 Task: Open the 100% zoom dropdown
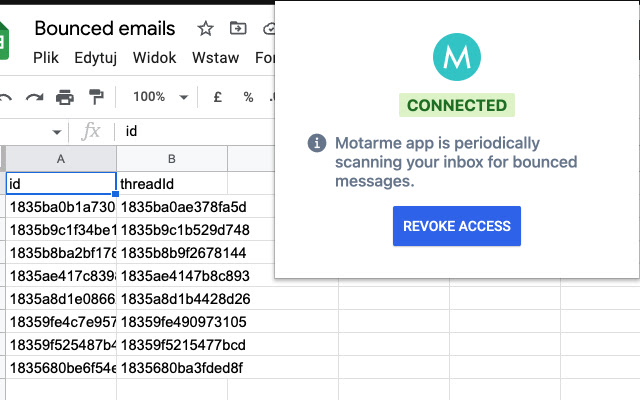pyautogui.click(x=159, y=97)
